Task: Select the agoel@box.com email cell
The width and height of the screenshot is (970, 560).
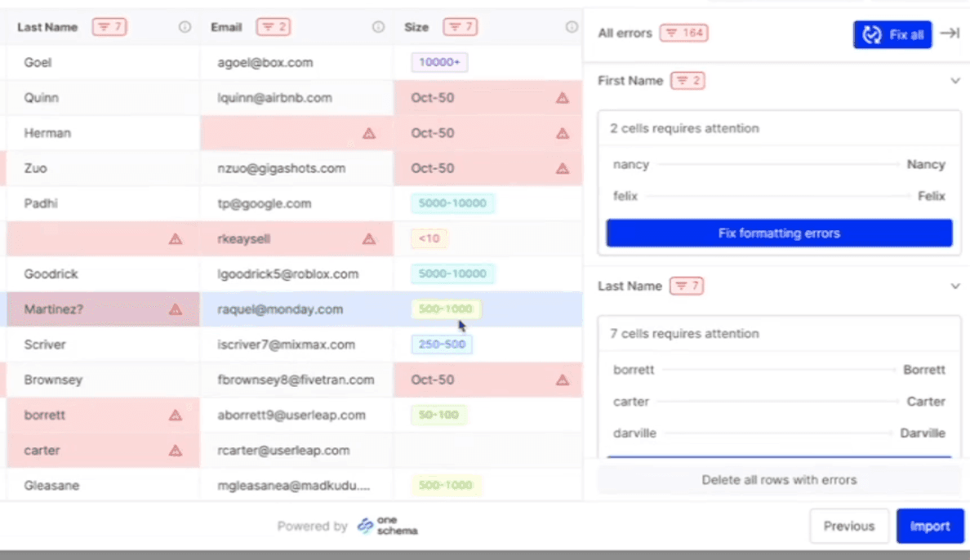Action: coord(296,63)
